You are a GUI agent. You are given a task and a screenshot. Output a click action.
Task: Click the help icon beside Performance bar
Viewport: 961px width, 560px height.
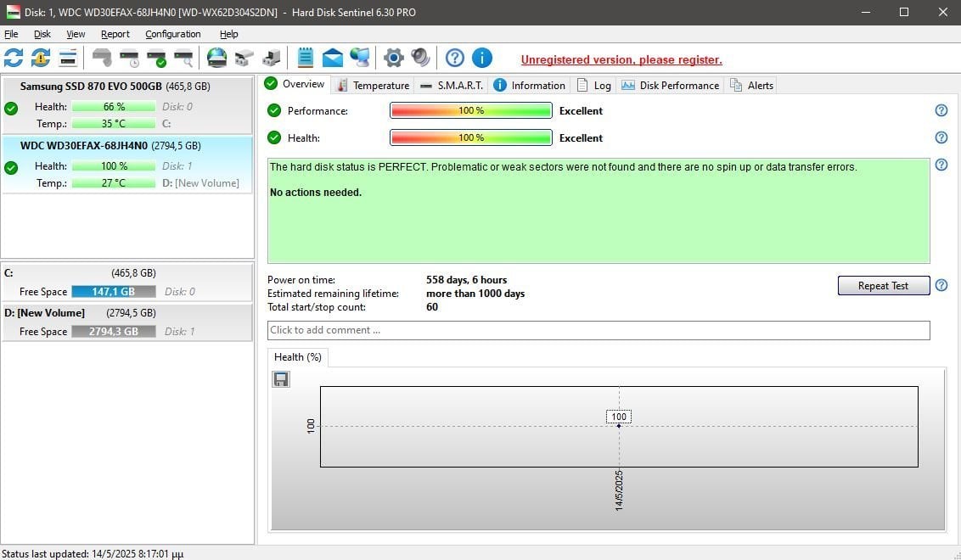[941, 110]
